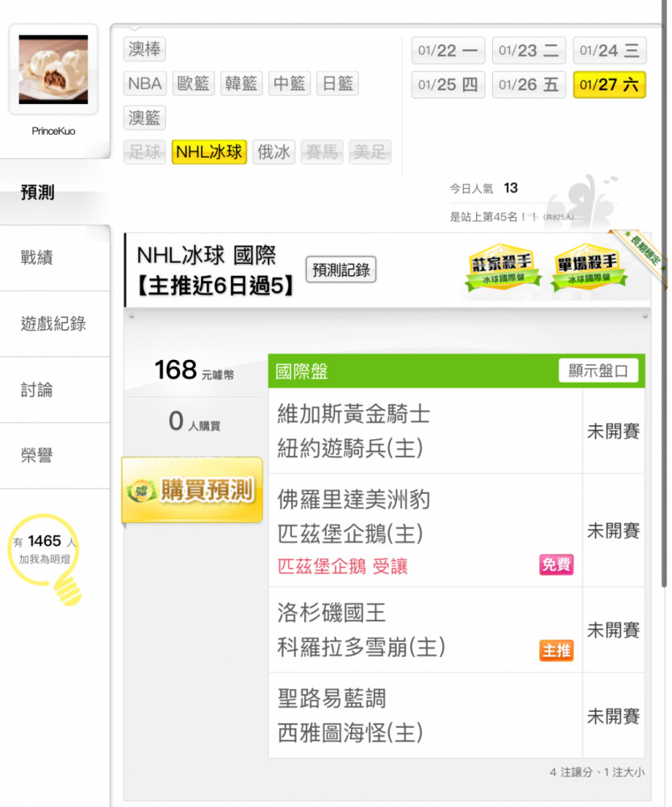Select the 澳棒 league filter

(144, 49)
